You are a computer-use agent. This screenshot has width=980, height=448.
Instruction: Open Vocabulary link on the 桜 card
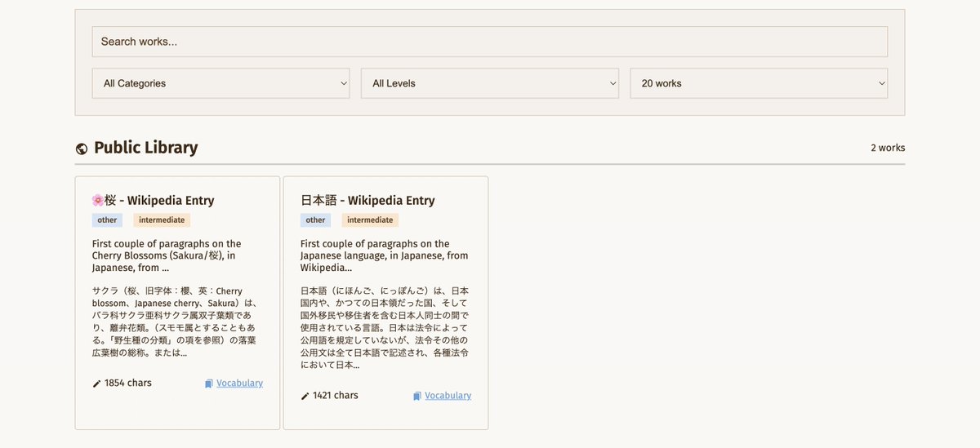tap(239, 383)
